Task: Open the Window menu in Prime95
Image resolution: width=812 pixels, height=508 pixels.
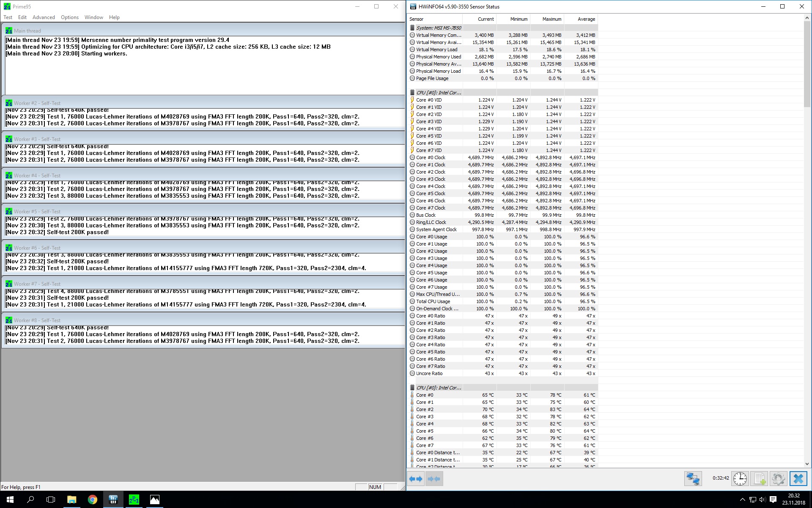Action: (x=94, y=17)
